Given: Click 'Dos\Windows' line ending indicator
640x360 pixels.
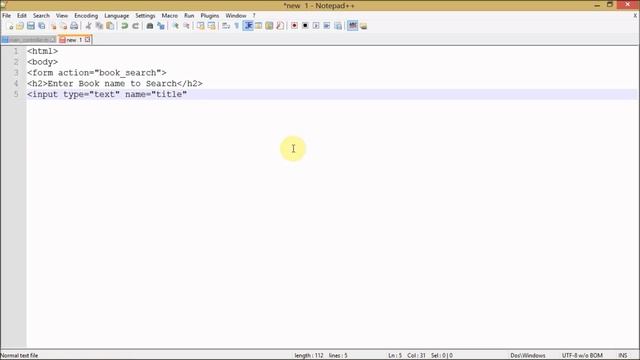Looking at the screenshot, I should click(527, 356).
